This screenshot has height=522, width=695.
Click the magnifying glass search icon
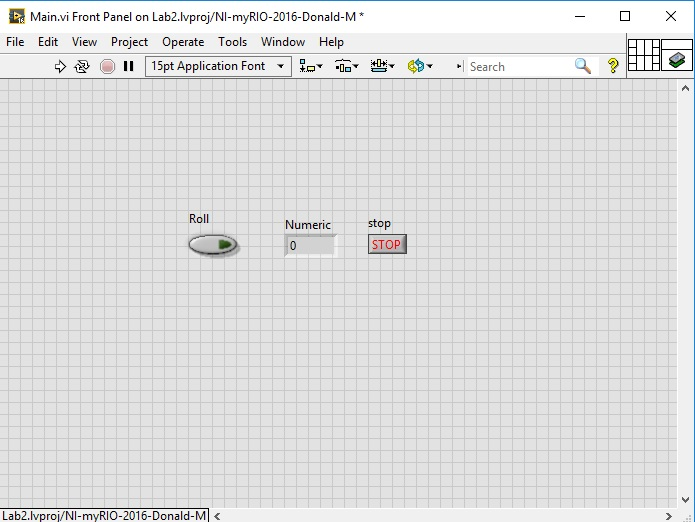click(583, 66)
